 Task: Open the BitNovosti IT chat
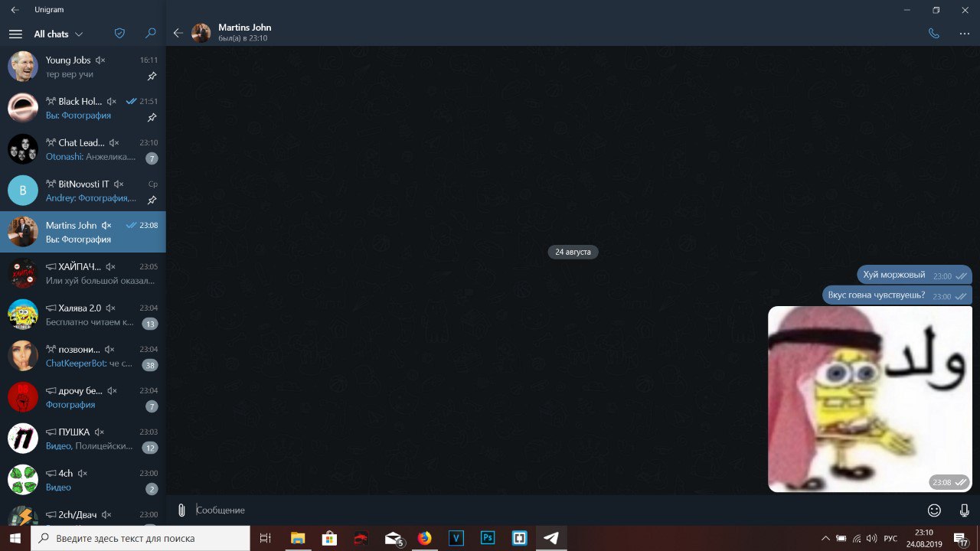[x=83, y=191]
